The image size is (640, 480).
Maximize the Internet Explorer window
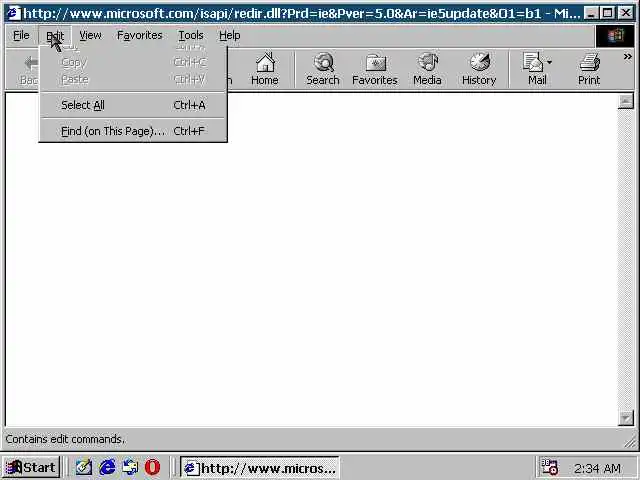pos(607,13)
